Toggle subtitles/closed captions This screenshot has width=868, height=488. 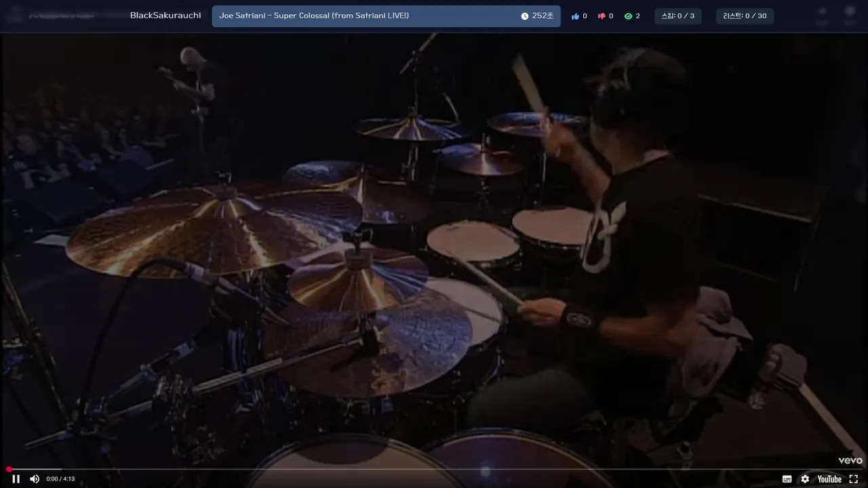click(x=787, y=479)
